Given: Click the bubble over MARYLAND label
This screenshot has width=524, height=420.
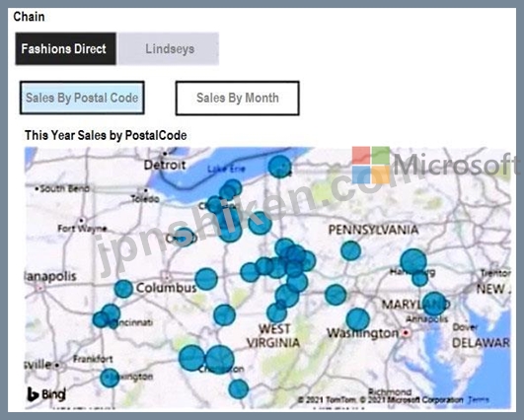Looking at the screenshot, I should pyautogui.click(x=434, y=304).
